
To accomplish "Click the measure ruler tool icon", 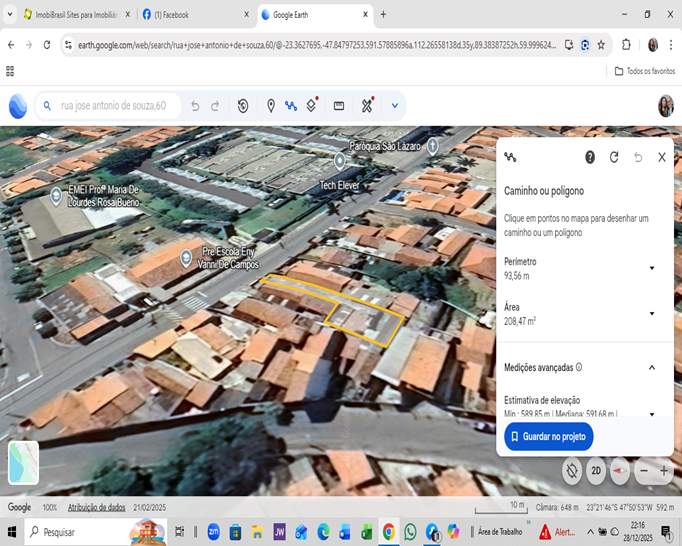I will click(367, 106).
